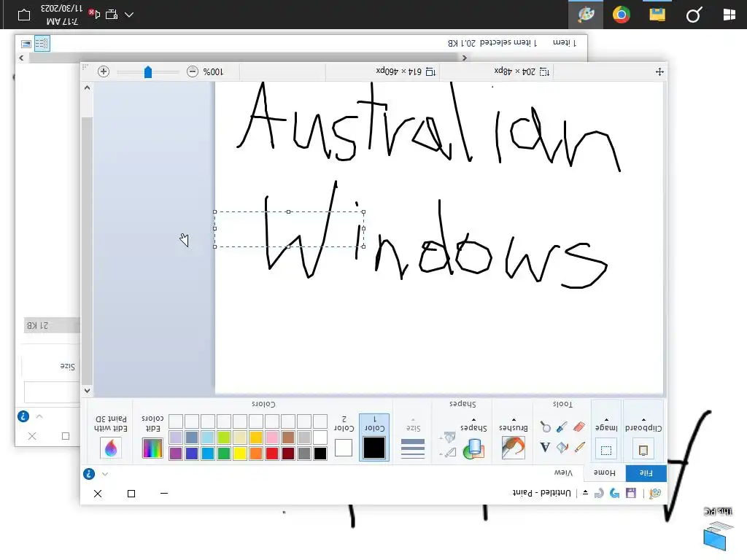Open the shape Fill dropdown
The image size is (747, 560).
coord(448,437)
